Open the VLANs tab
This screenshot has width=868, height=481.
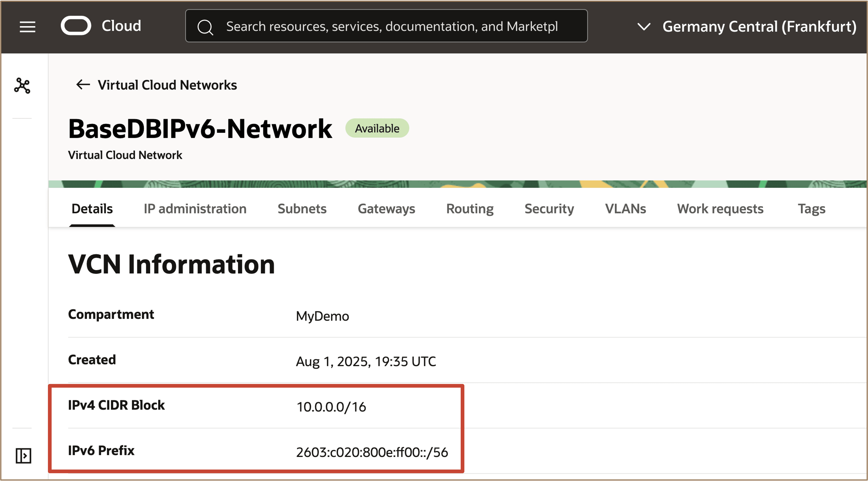(x=625, y=209)
